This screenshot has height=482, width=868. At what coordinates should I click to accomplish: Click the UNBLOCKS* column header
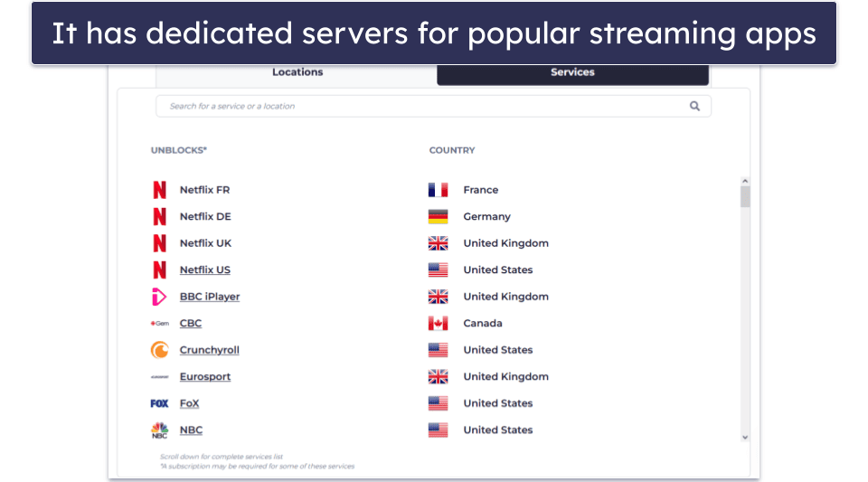pyautogui.click(x=179, y=150)
